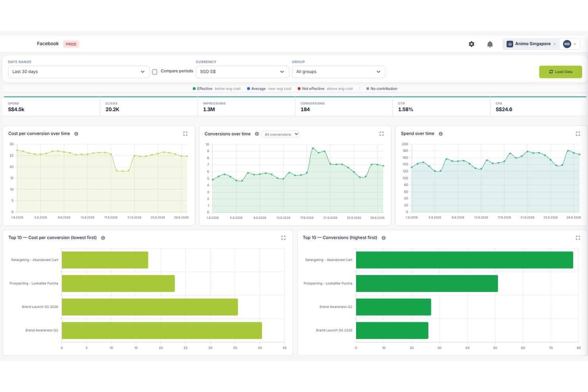Screen dimensions: 588x392
Task: Expand Conversions over time chart fullscreen
Action: [x=381, y=134]
